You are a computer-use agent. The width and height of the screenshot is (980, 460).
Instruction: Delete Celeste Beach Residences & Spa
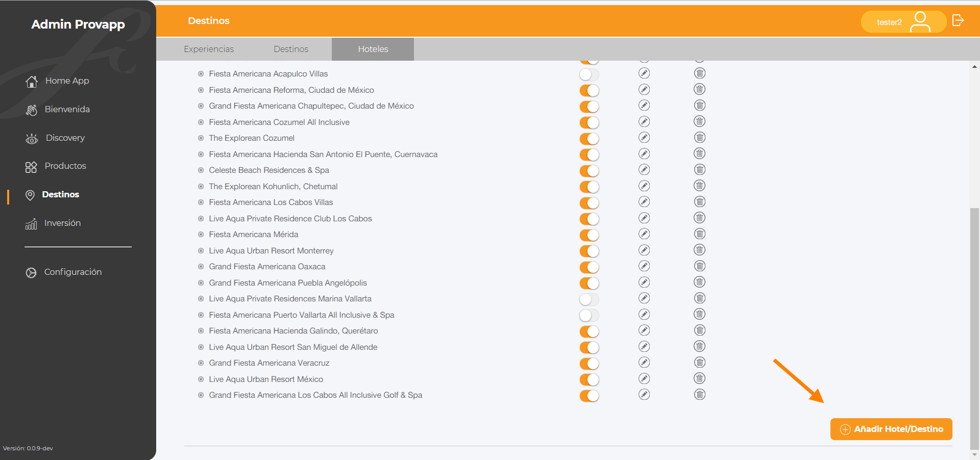pos(700,170)
